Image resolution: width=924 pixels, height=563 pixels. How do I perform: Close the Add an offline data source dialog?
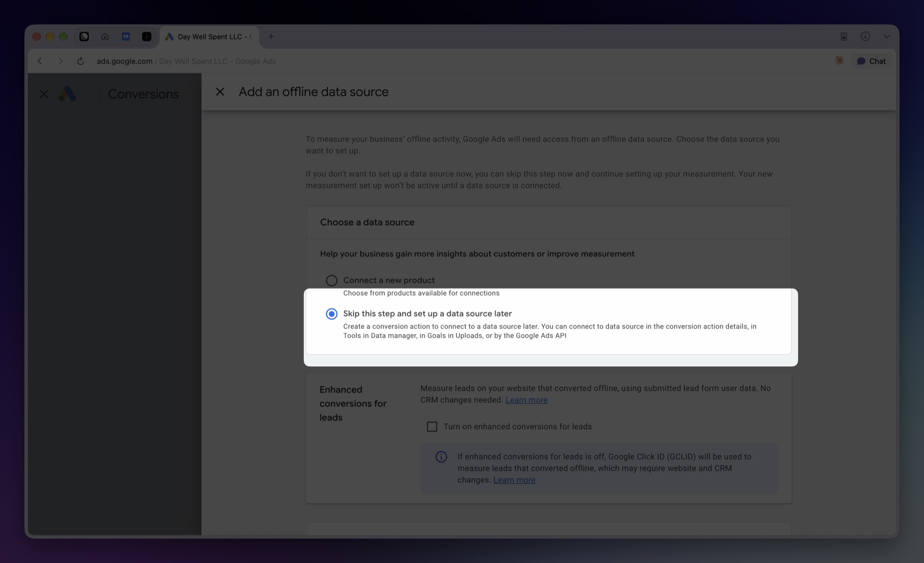pos(220,92)
